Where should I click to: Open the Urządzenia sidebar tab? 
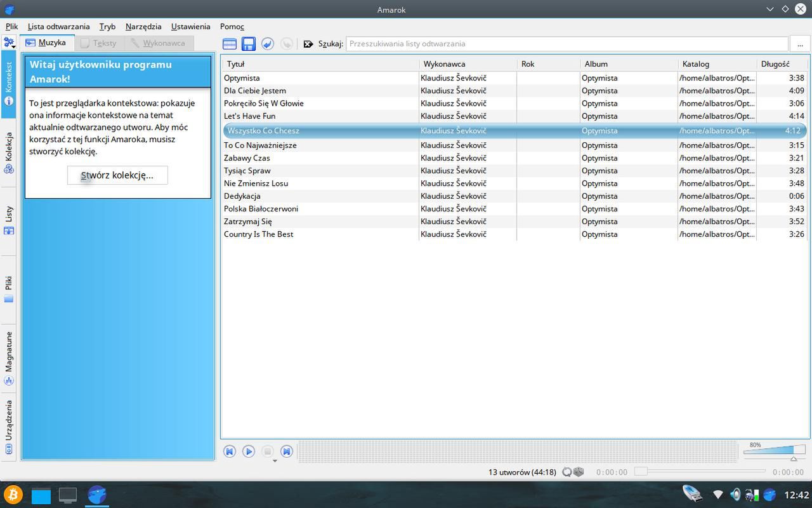tap(9, 427)
